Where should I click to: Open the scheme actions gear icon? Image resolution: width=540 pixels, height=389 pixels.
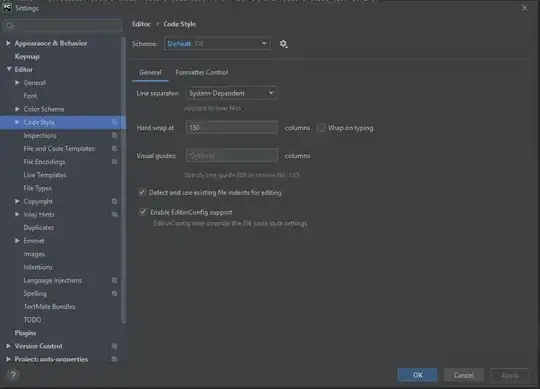pos(283,44)
